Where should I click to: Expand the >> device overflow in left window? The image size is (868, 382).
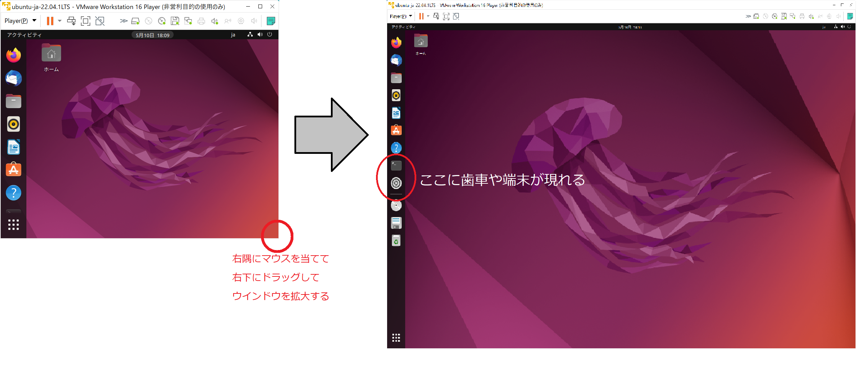[x=124, y=21]
